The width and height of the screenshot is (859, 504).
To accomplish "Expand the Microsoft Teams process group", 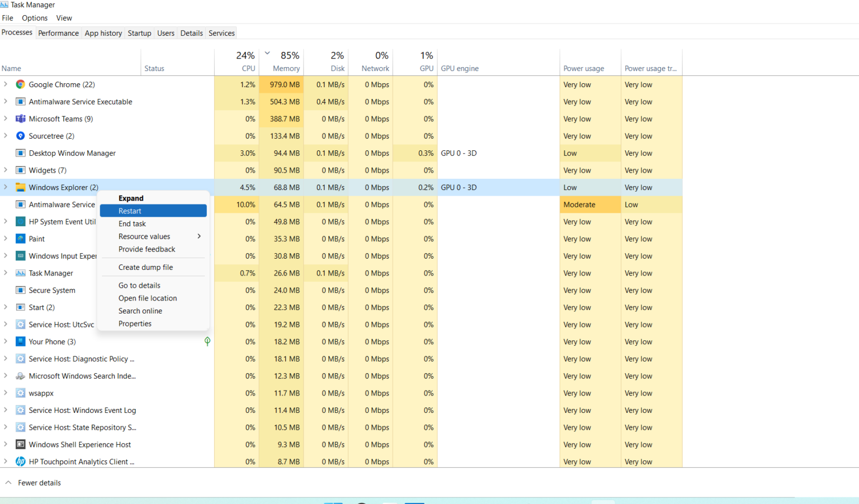I will click(5, 118).
